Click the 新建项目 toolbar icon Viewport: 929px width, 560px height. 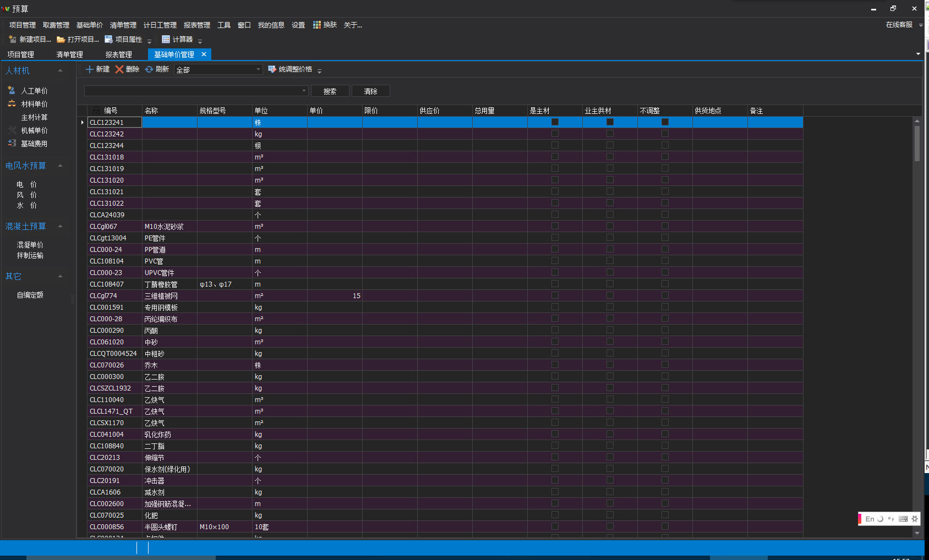13,40
